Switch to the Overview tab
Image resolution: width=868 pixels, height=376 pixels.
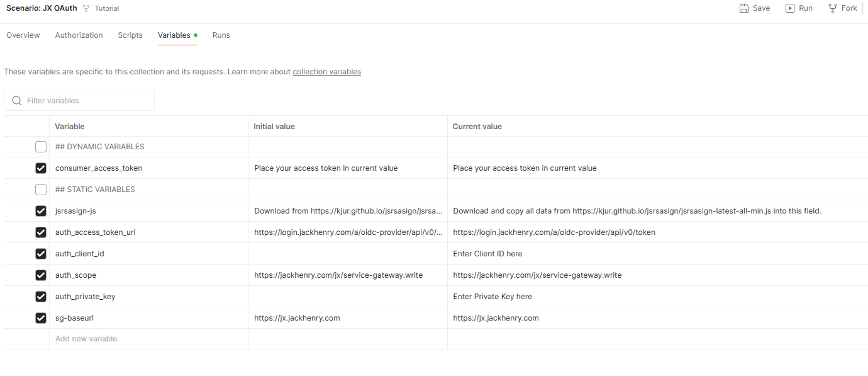click(23, 35)
